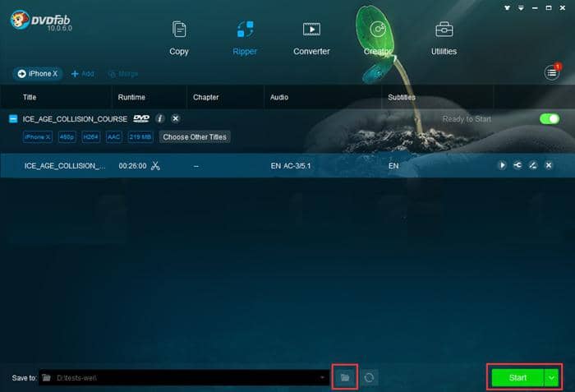Click the green Start button

click(x=517, y=378)
